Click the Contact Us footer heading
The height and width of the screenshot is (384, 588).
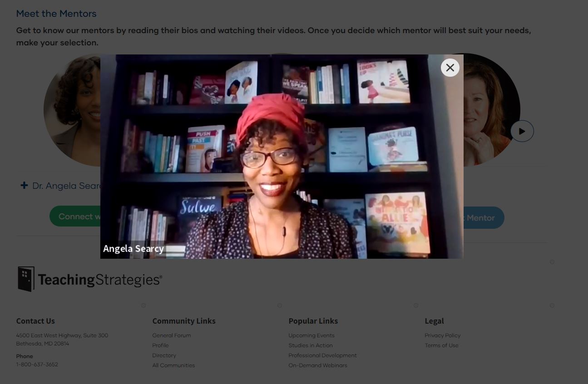(35, 321)
